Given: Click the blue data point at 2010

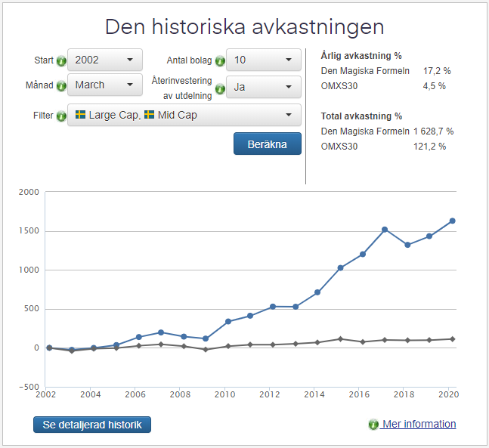Looking at the screenshot, I should pyautogui.click(x=228, y=322).
